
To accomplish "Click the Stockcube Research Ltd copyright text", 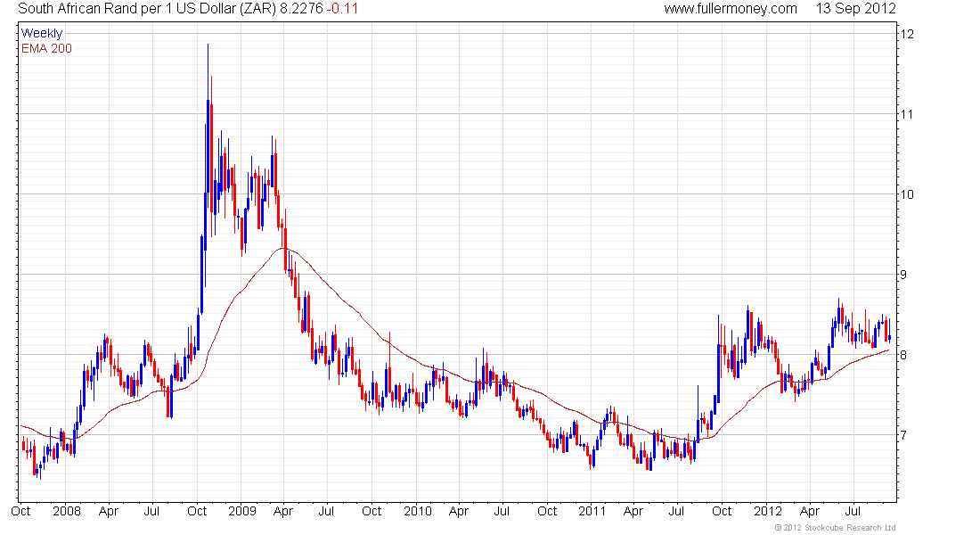I will pyautogui.click(x=835, y=528).
